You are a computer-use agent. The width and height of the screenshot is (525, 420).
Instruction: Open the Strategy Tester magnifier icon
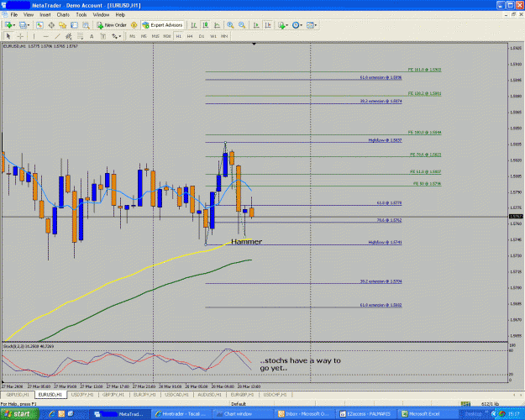point(86,25)
